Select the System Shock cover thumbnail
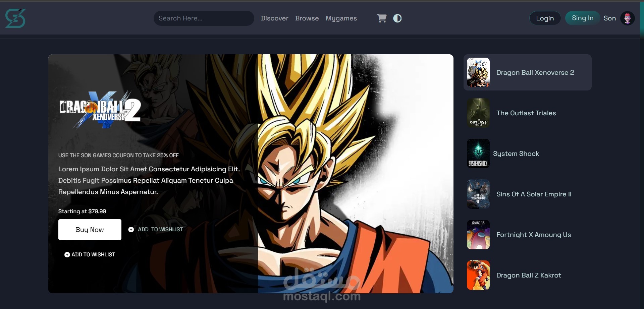The height and width of the screenshot is (309, 644). pos(478,153)
